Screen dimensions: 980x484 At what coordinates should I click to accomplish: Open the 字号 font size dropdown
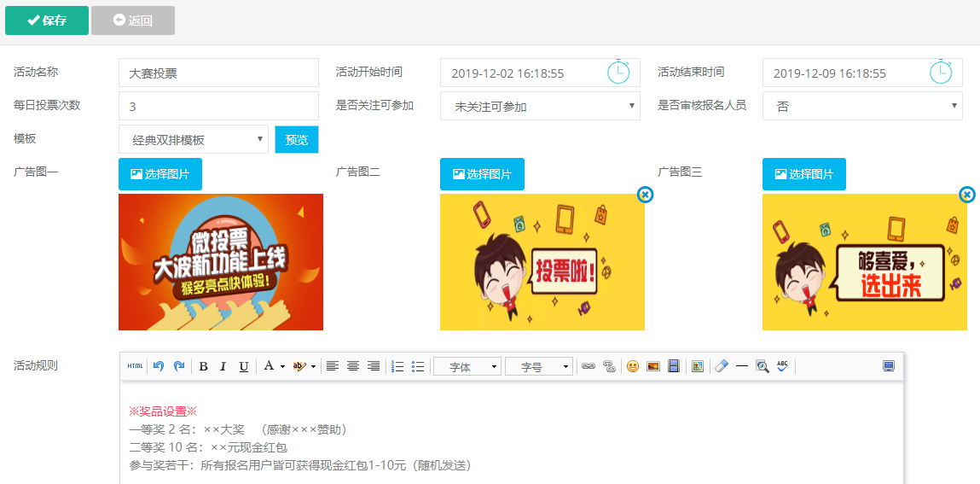click(539, 367)
